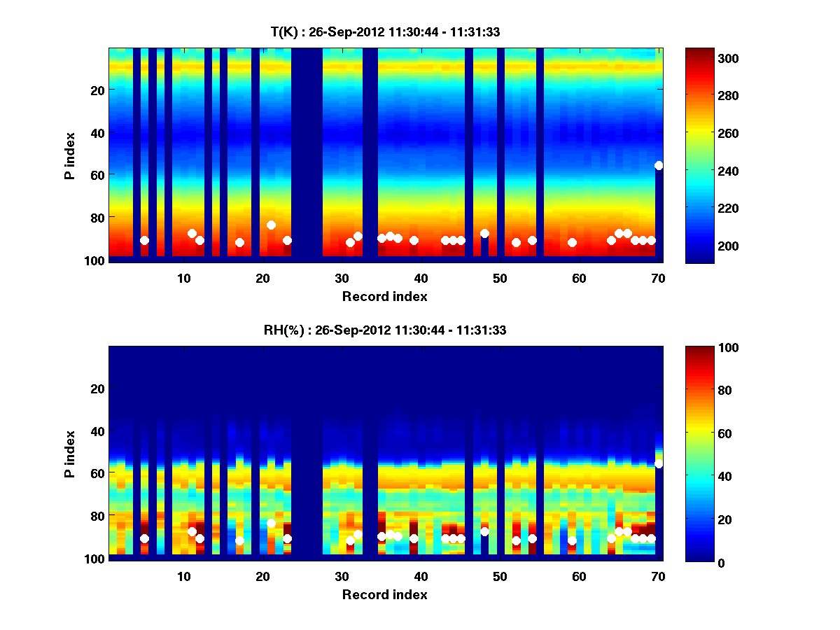Select white marker at record 70 in RH plot
Image resolution: width=840 pixels, height=630 pixels.
click(x=659, y=463)
